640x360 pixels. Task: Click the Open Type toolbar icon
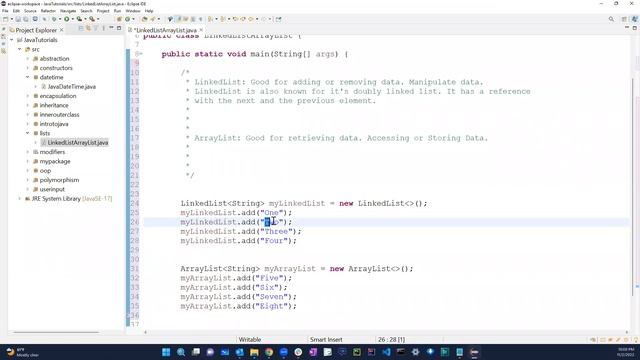pos(144,19)
